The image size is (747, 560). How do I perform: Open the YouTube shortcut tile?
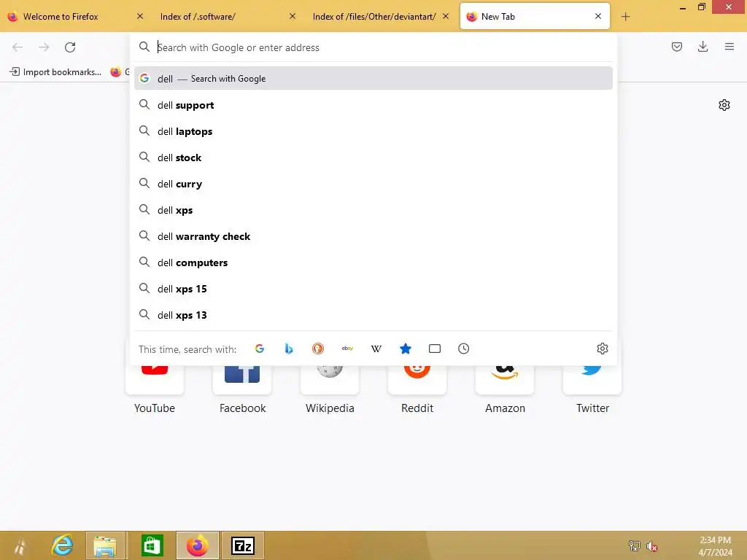[x=155, y=380]
